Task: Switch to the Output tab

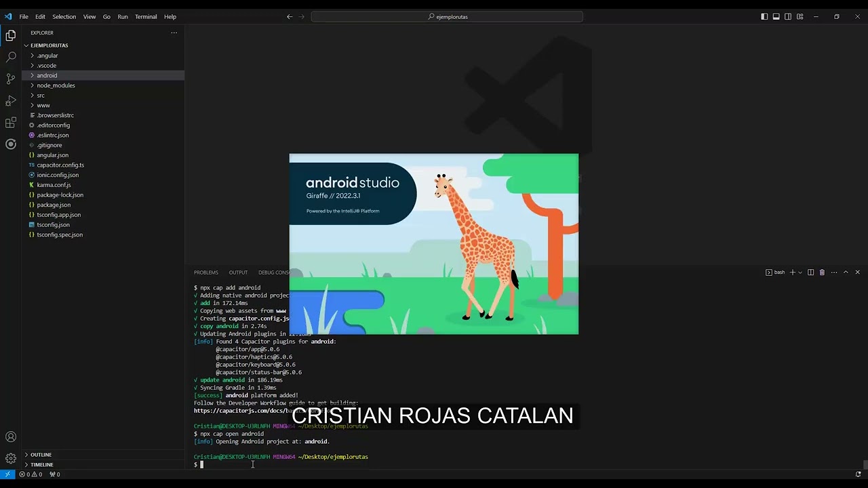Action: coord(238,272)
